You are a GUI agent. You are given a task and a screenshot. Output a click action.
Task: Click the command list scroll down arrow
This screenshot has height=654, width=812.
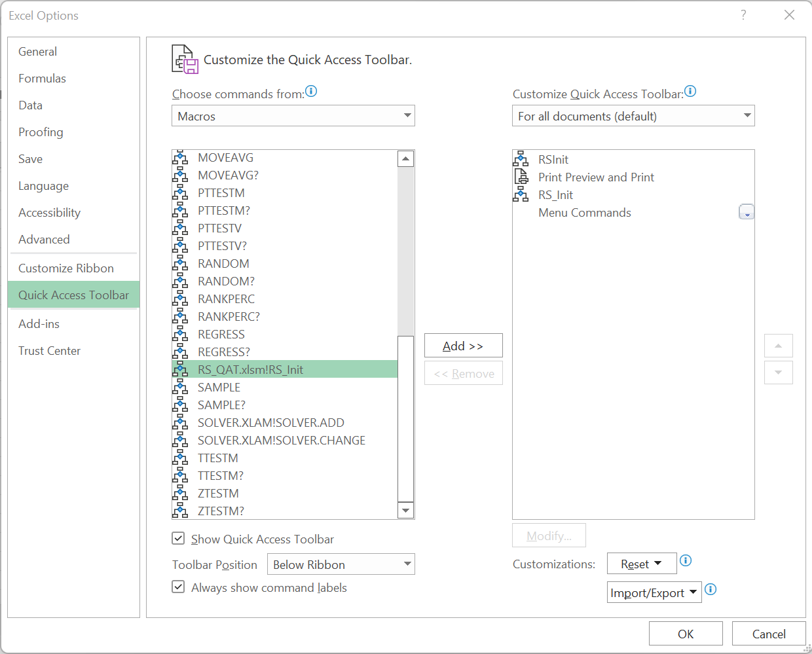[406, 511]
